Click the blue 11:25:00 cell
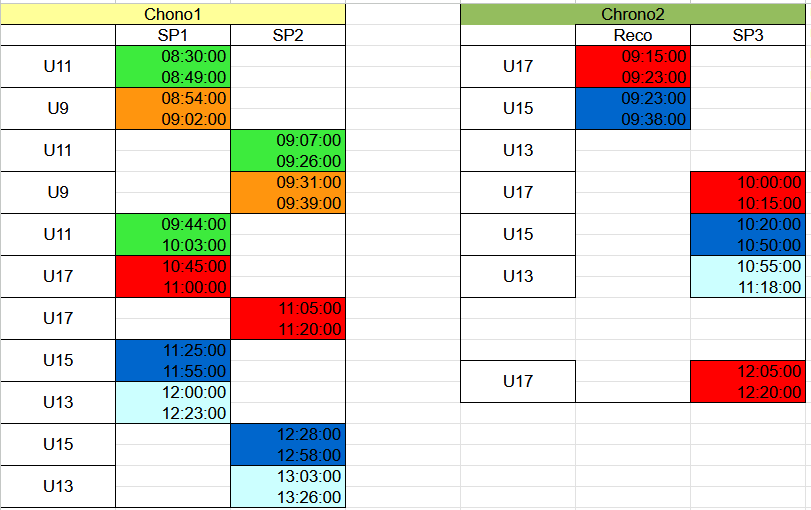The image size is (811, 510). tap(173, 351)
